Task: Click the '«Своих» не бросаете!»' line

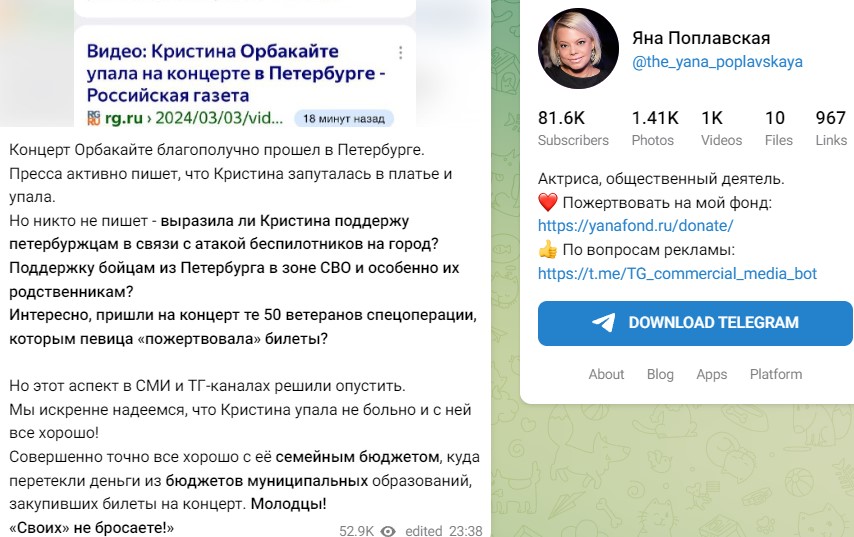Action: pos(92,528)
